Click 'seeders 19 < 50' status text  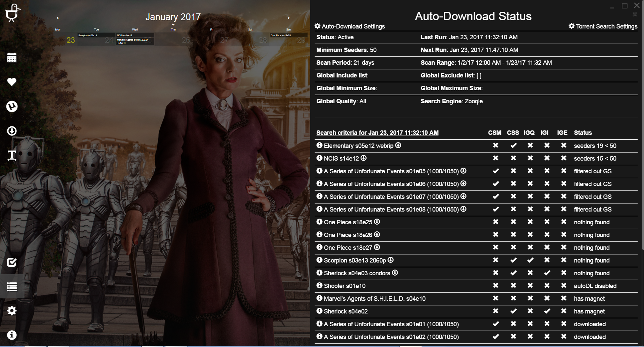[x=595, y=146]
